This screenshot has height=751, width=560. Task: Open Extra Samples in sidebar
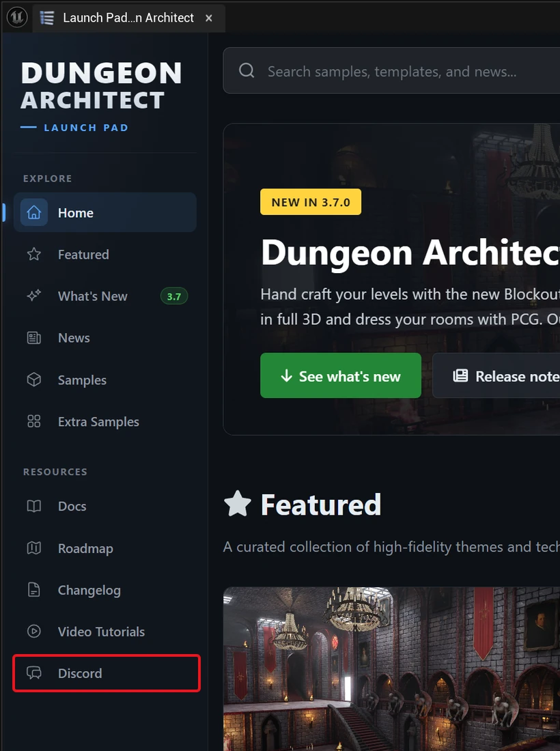point(105,421)
